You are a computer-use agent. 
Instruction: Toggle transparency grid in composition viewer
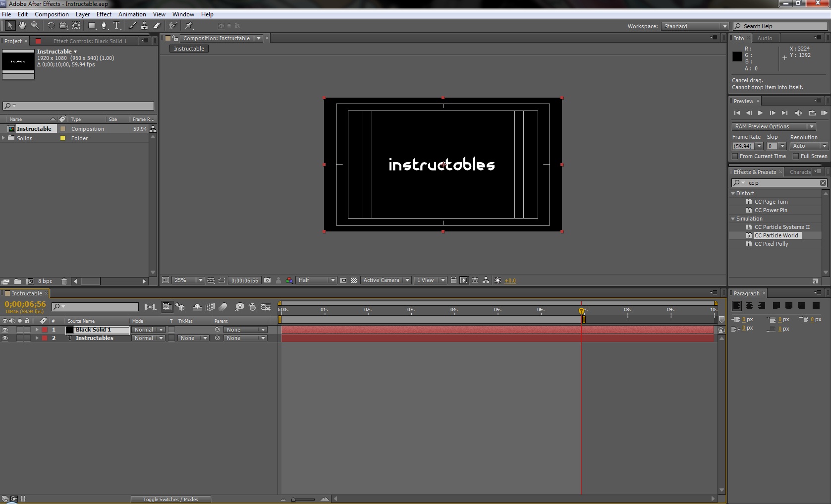(354, 280)
